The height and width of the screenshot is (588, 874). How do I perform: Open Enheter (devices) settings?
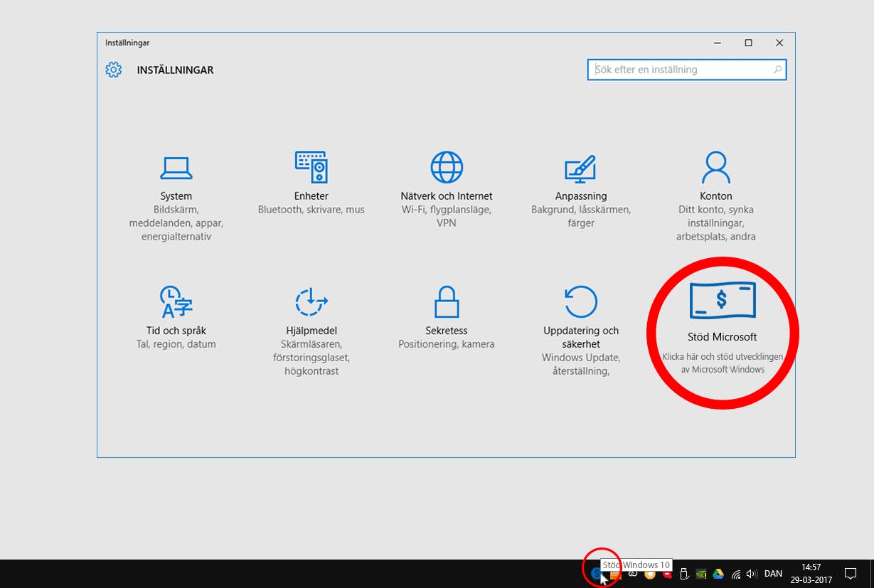pyautogui.click(x=311, y=183)
